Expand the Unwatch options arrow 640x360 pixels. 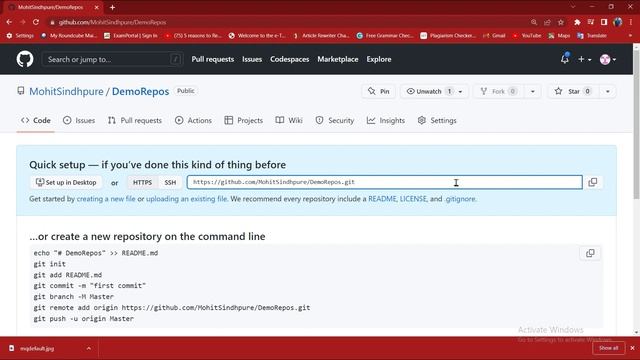coord(460,91)
